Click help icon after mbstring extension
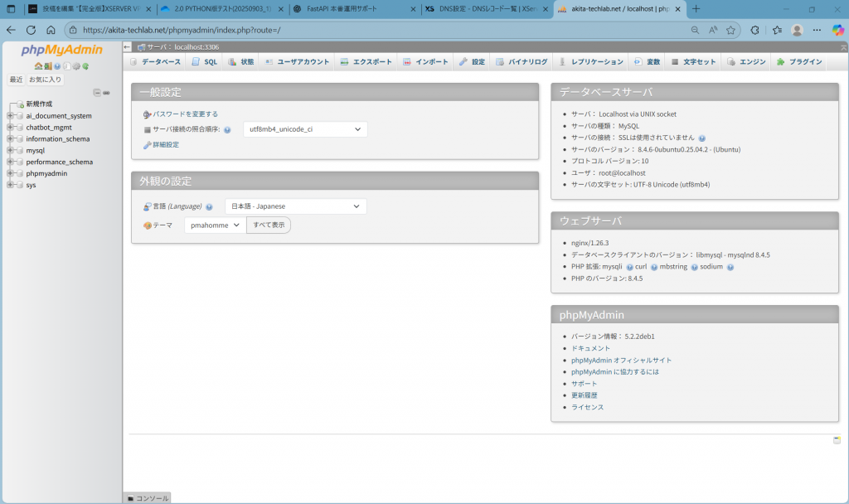Viewport: 849px width, 504px height. pos(694,267)
